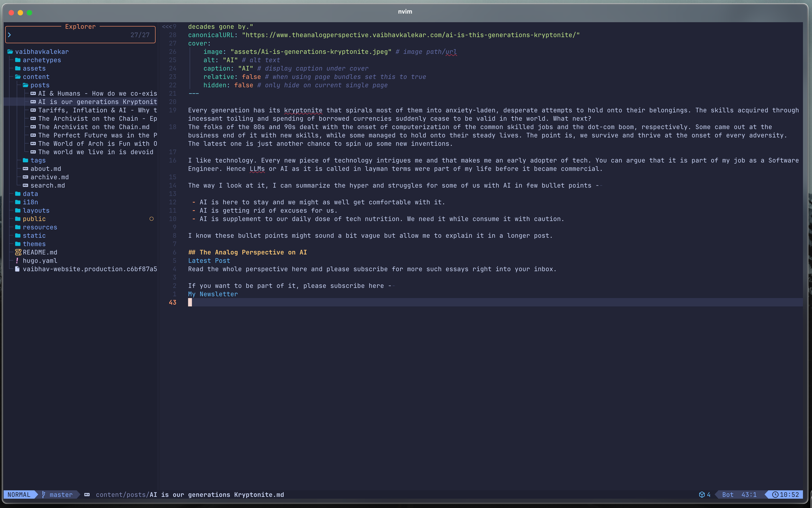Collapse the content folder
The width and height of the screenshot is (812, 508).
[x=36, y=77]
